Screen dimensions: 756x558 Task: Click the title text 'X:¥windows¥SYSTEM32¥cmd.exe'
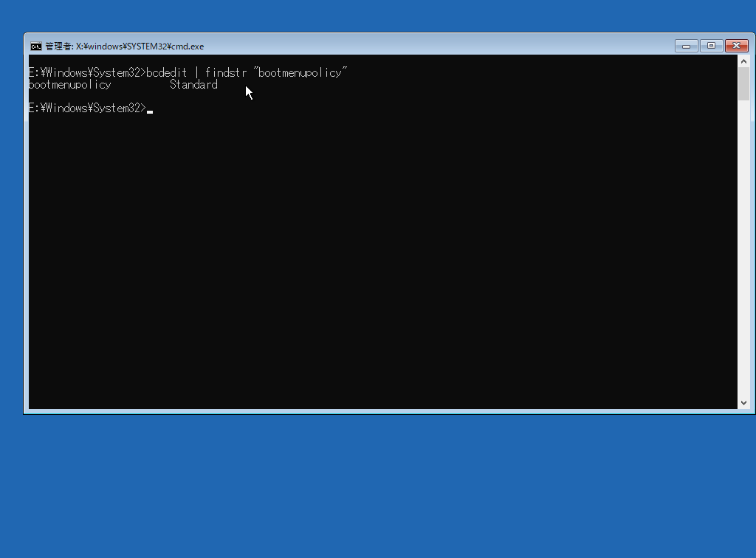coord(140,46)
